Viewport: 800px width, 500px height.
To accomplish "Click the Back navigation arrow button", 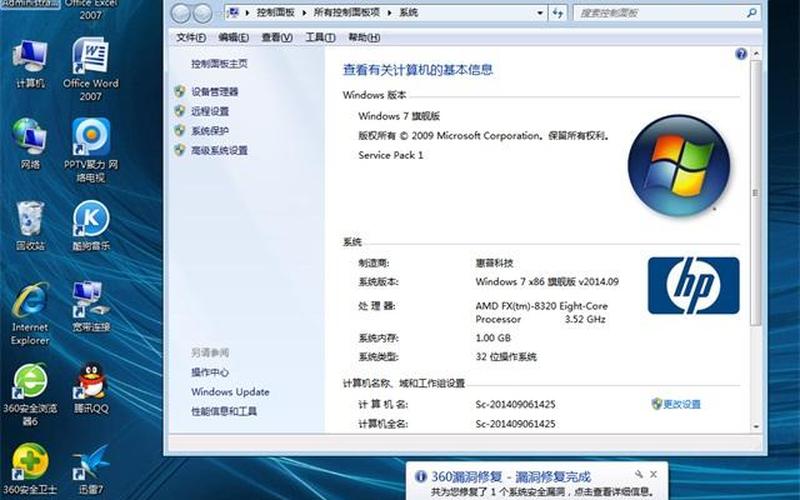I will [180, 13].
